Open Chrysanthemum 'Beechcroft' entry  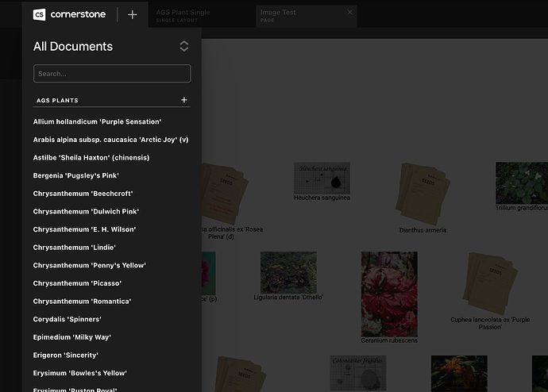pyautogui.click(x=83, y=194)
